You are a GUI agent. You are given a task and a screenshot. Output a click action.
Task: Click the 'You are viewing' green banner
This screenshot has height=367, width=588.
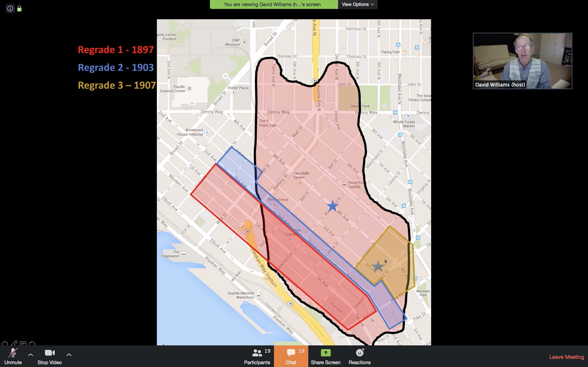274,4
